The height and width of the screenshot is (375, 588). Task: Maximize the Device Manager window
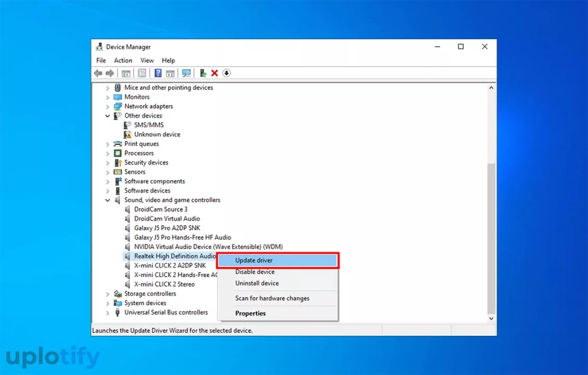(x=461, y=46)
